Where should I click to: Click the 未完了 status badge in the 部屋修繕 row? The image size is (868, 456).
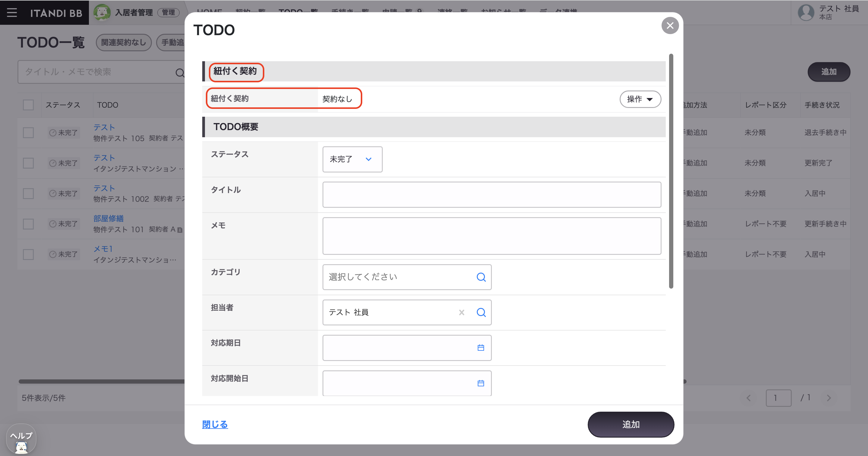tap(64, 224)
